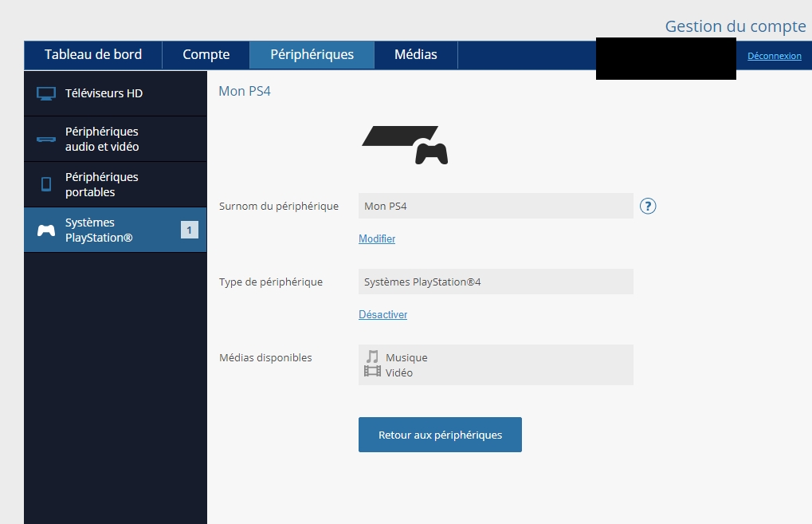Click the portable device phone icon
Screen dimensions: 812x524
click(46, 184)
